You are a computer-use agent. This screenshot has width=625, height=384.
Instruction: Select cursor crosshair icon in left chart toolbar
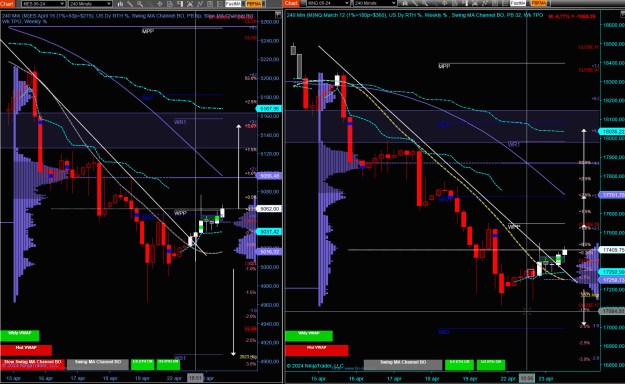160,4
